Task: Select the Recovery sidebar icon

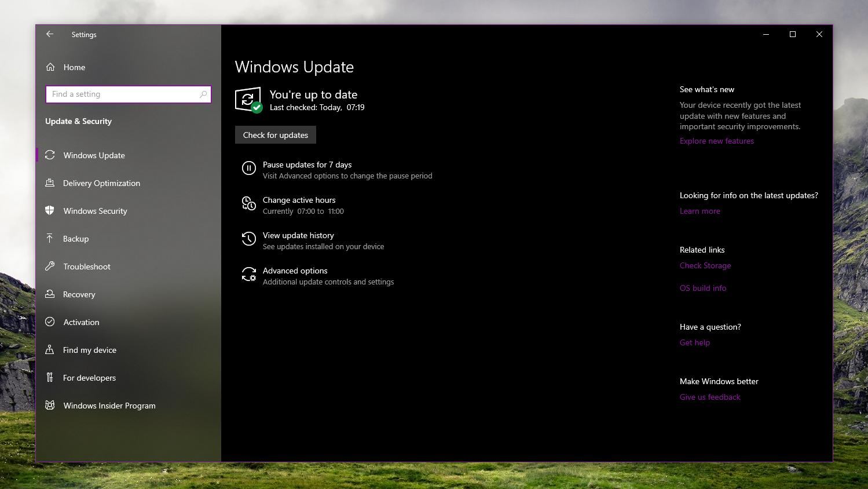Action: 50,294
